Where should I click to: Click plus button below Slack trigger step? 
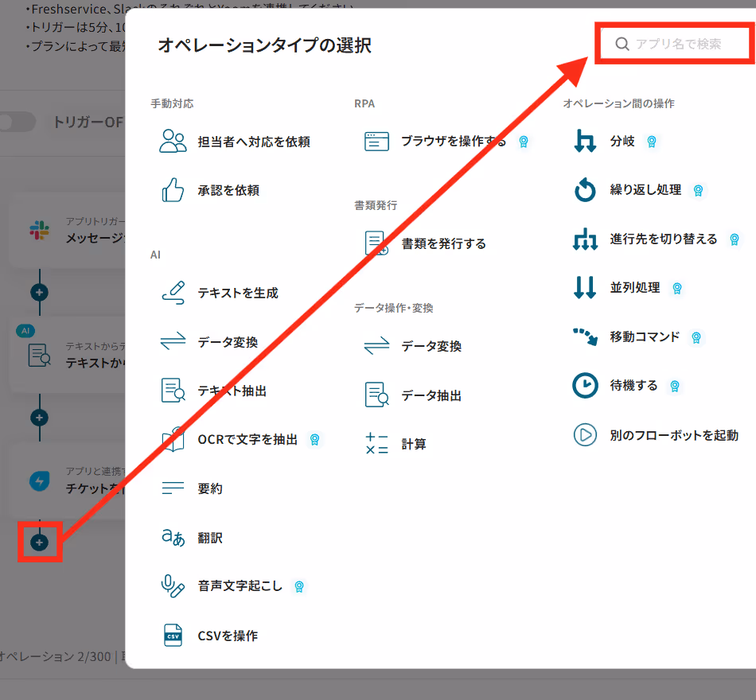click(x=40, y=292)
